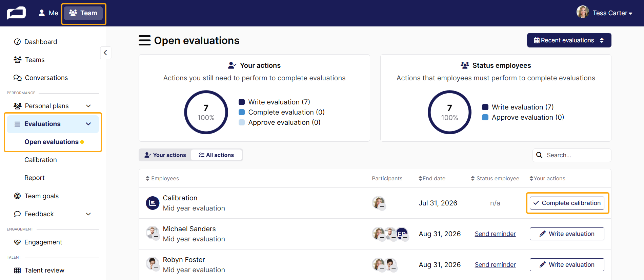
Task: Click Michael Sanders' employee avatar
Action: click(x=153, y=233)
